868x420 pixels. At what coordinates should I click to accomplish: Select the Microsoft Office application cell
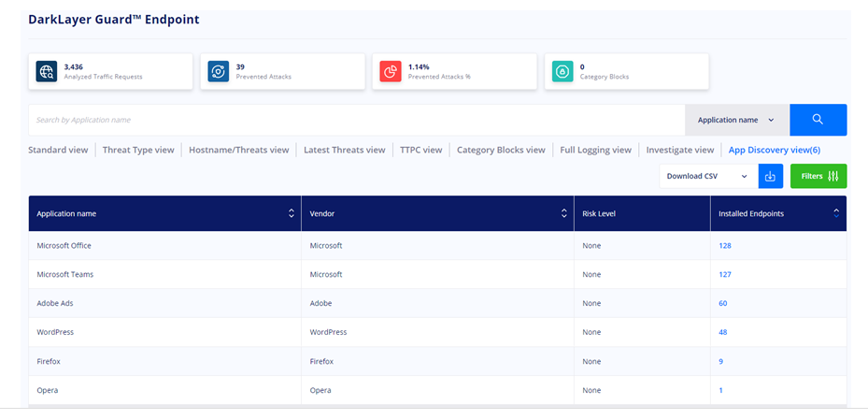click(165, 245)
